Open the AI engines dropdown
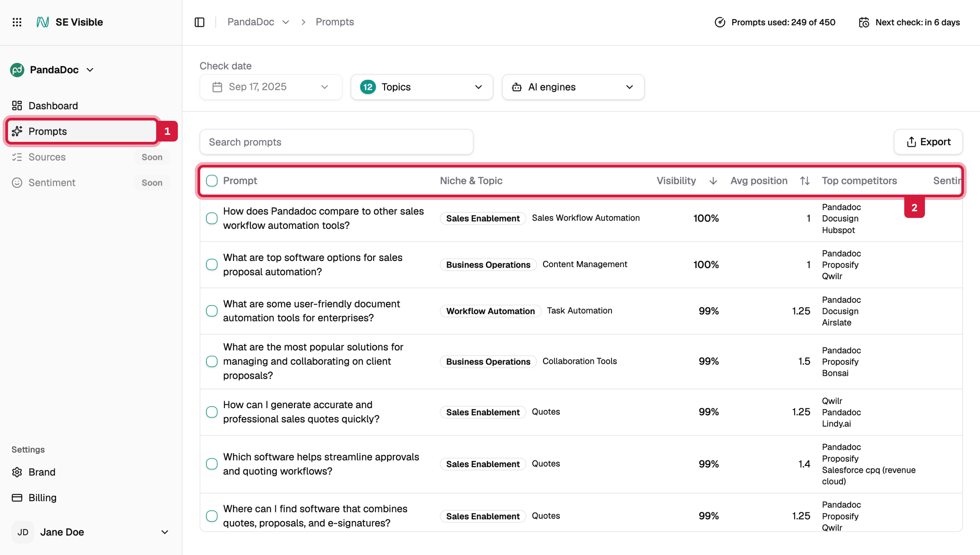Screen dimensions: 980x555 point(573,87)
